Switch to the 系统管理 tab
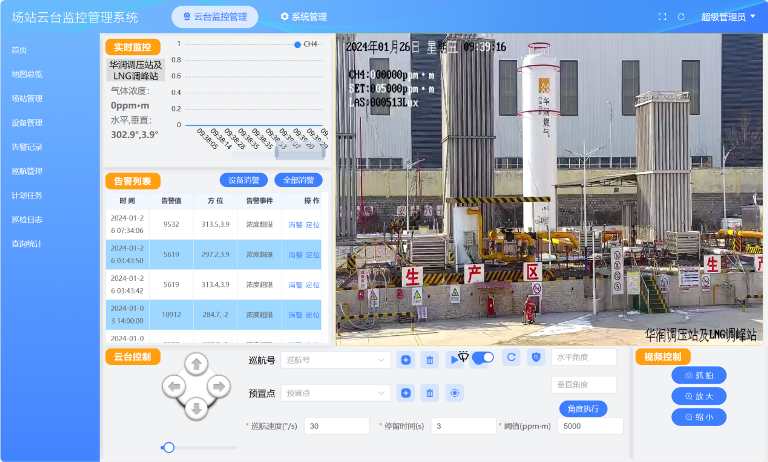 [x=303, y=17]
